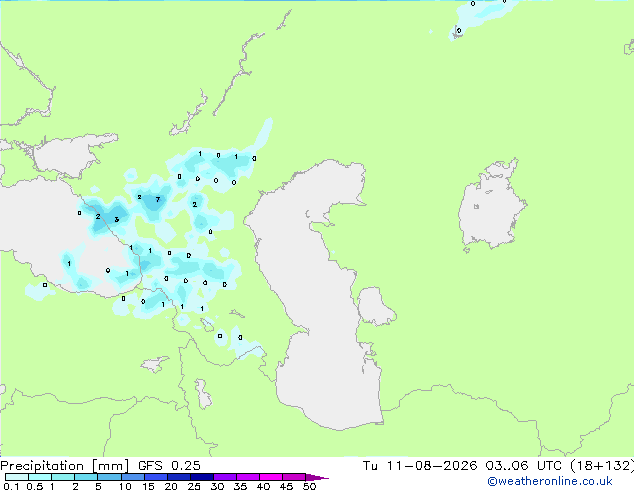
Task: Pick the 10–15 mm legend color block
Action: point(132,477)
